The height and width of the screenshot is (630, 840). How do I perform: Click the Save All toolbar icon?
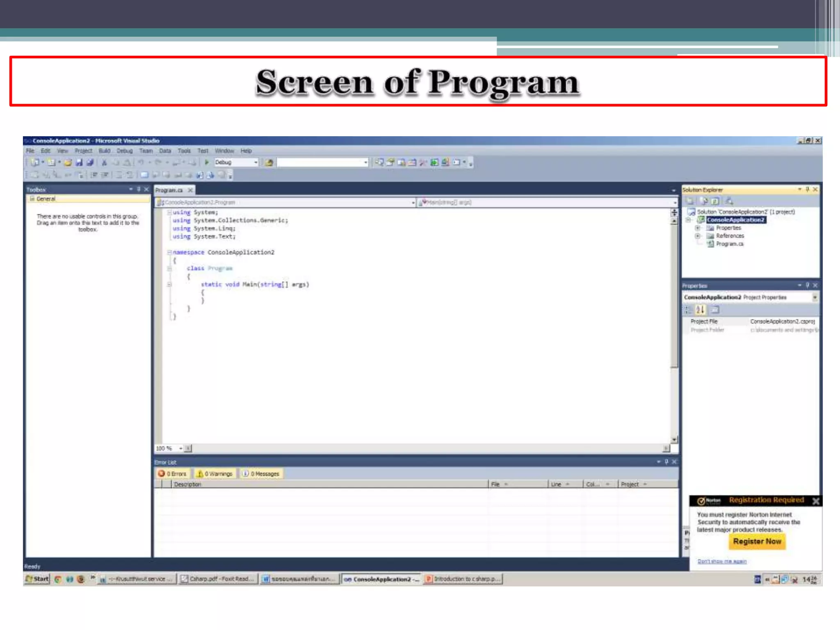[x=90, y=162]
